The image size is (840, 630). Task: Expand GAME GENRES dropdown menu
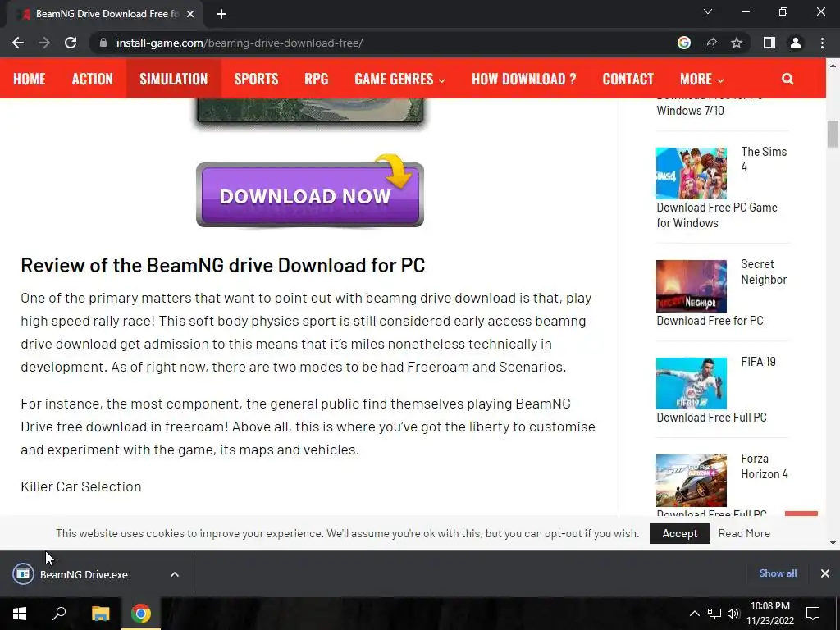click(x=399, y=79)
